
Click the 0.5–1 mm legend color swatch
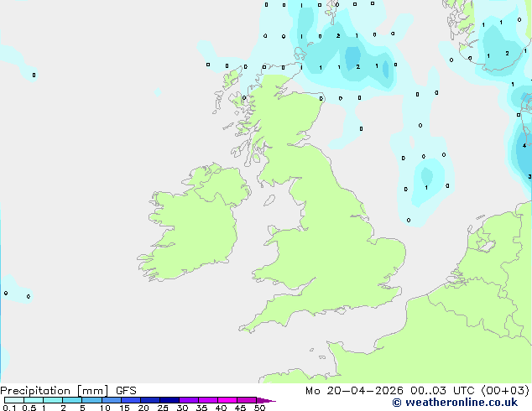pyautogui.click(x=34, y=400)
